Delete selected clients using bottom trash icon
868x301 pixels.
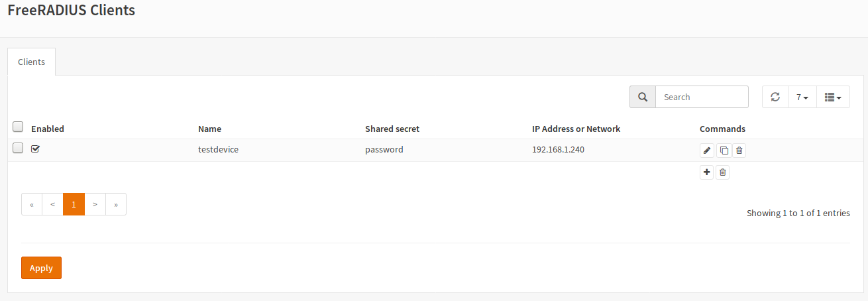pyautogui.click(x=723, y=172)
